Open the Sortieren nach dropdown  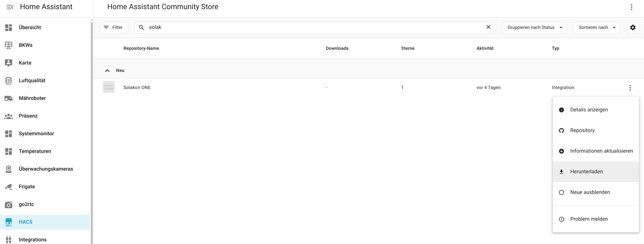(597, 27)
